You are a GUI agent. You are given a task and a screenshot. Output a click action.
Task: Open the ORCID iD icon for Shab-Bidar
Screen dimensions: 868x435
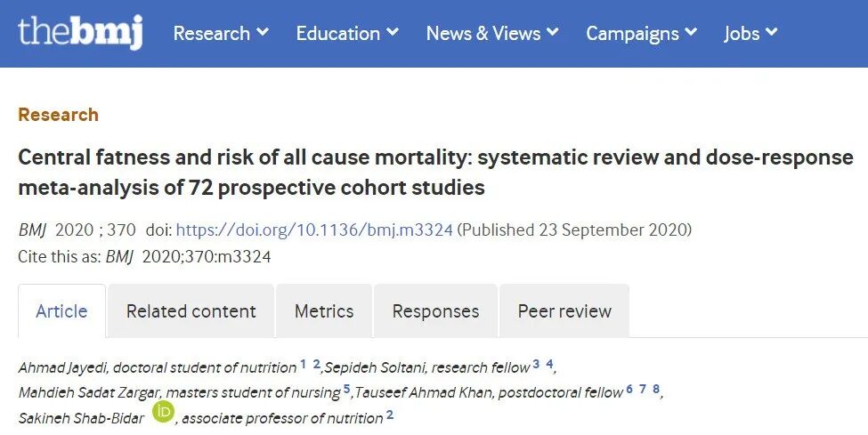(164, 412)
